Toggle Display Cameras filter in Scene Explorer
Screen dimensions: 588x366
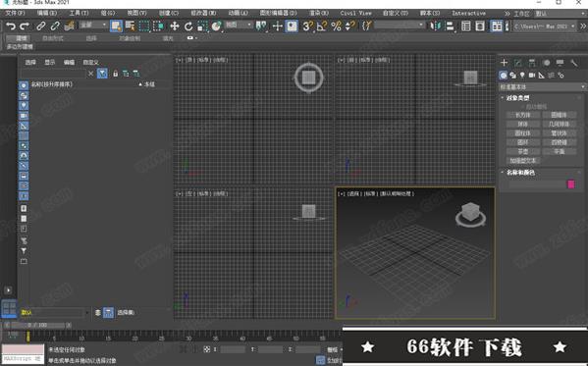(24, 116)
